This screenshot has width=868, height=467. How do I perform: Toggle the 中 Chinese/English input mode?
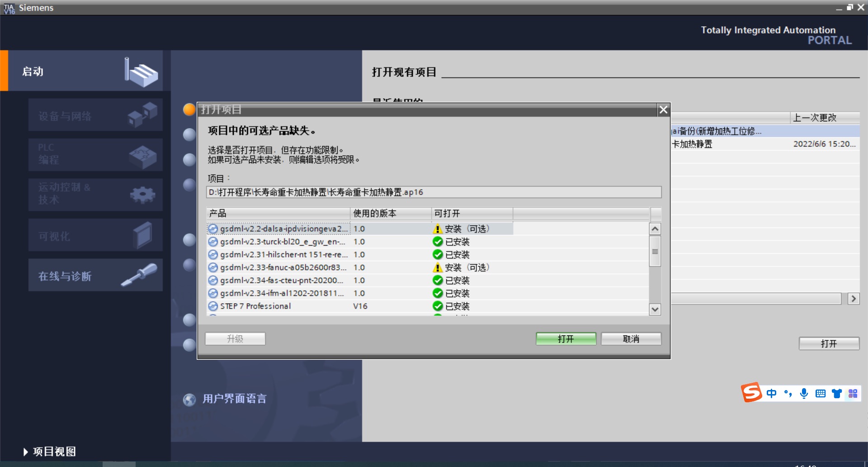[771, 393]
